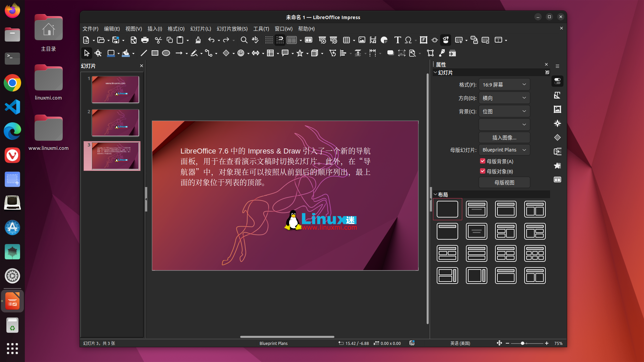Open Firefox from the Ubuntu dock

[12, 11]
